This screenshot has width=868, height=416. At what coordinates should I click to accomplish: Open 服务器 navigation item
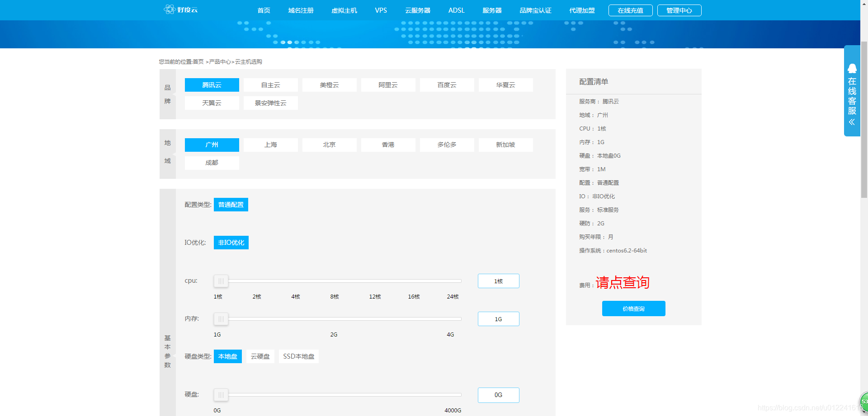(492, 10)
